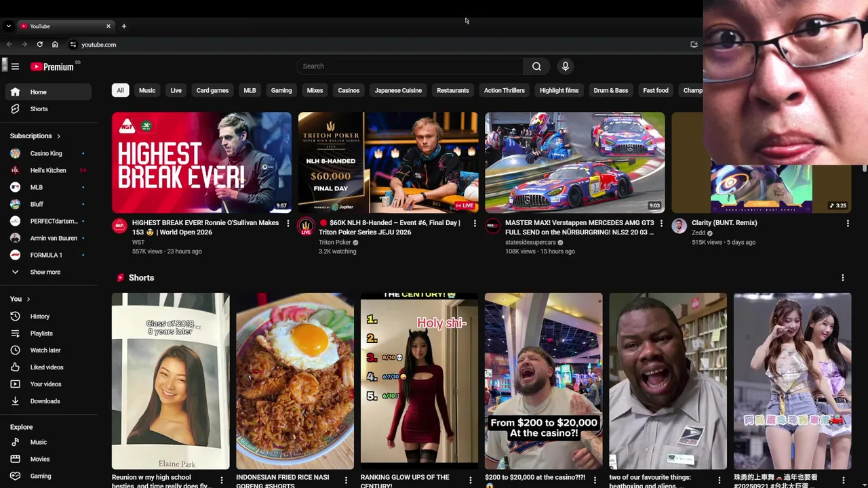This screenshot has width=868, height=488.
Task: Expand the Subscriptions section chevron
Action: (x=58, y=136)
